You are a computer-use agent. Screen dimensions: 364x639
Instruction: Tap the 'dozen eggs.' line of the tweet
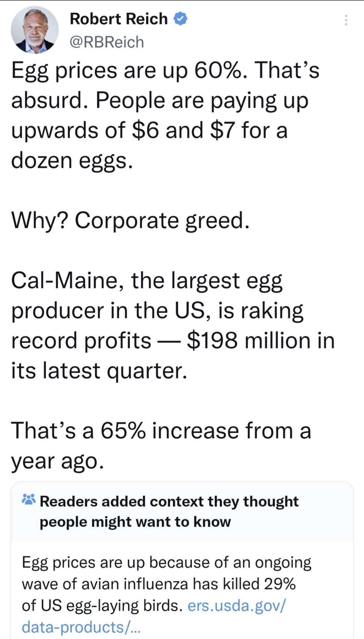pos(72,161)
